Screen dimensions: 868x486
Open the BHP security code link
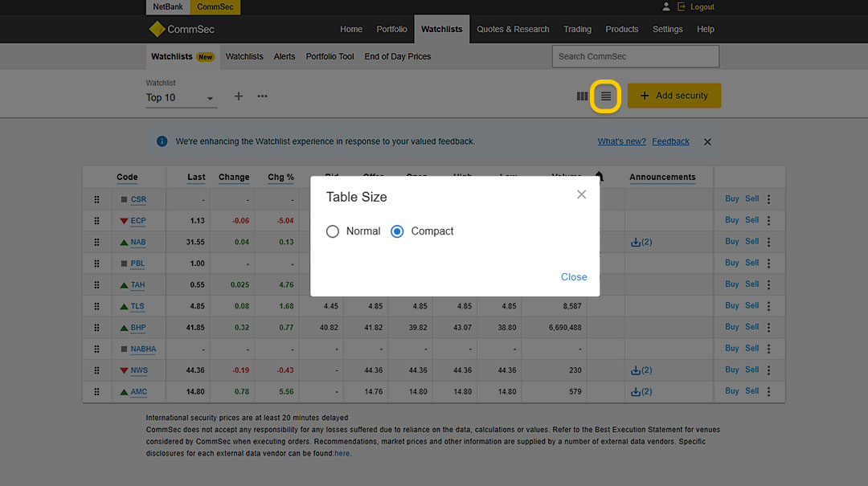coord(138,328)
